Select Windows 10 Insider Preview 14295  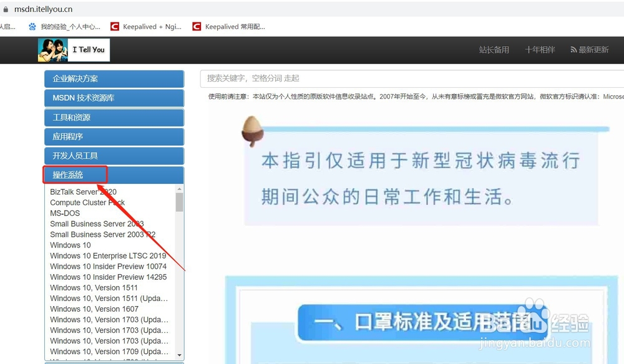pos(108,277)
